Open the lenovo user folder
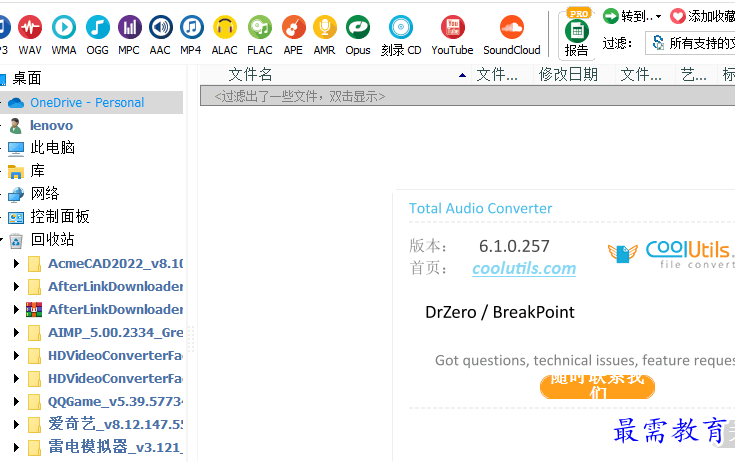The image size is (735, 462). (x=51, y=126)
